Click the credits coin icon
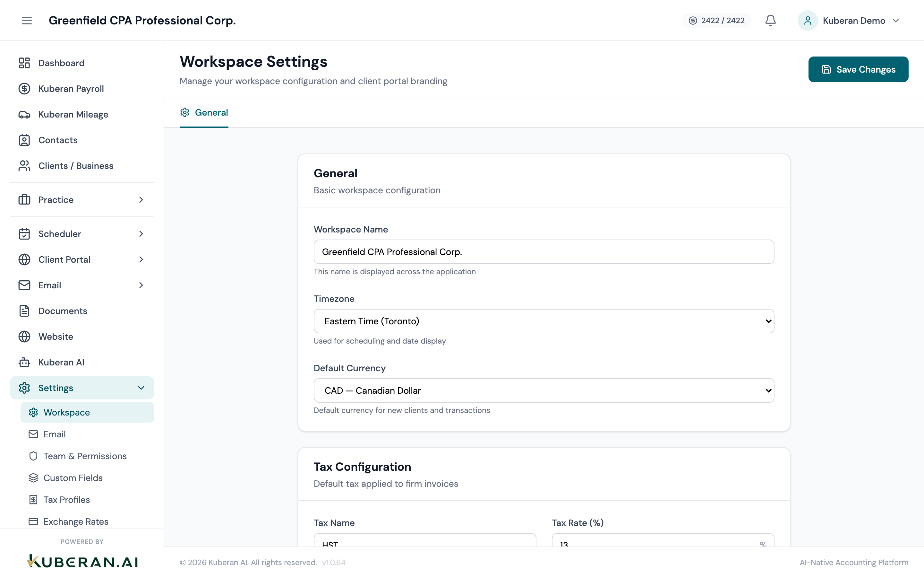This screenshot has width=924, height=578. pyautogui.click(x=693, y=21)
